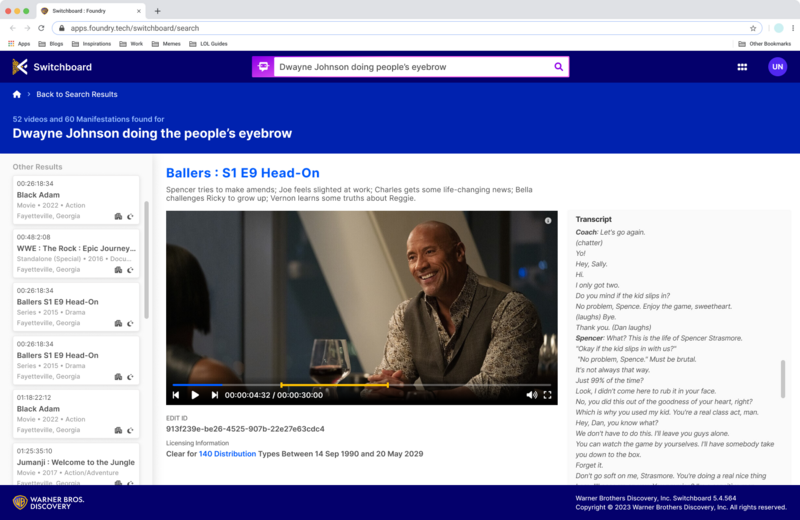800x520 pixels.
Task: Click crescent icon on Black Adam 01:18:22:12 card
Action: click(x=131, y=430)
